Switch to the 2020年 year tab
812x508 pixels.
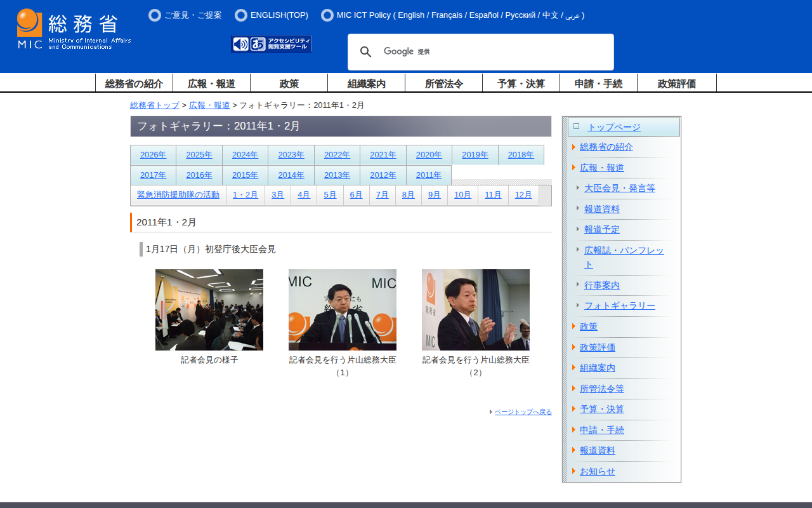[x=429, y=155]
